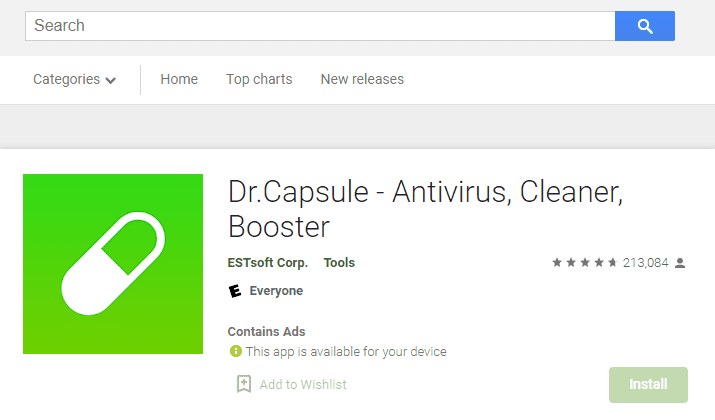Click the blue magnifier search button
The width and height of the screenshot is (715, 420).
[x=644, y=26]
